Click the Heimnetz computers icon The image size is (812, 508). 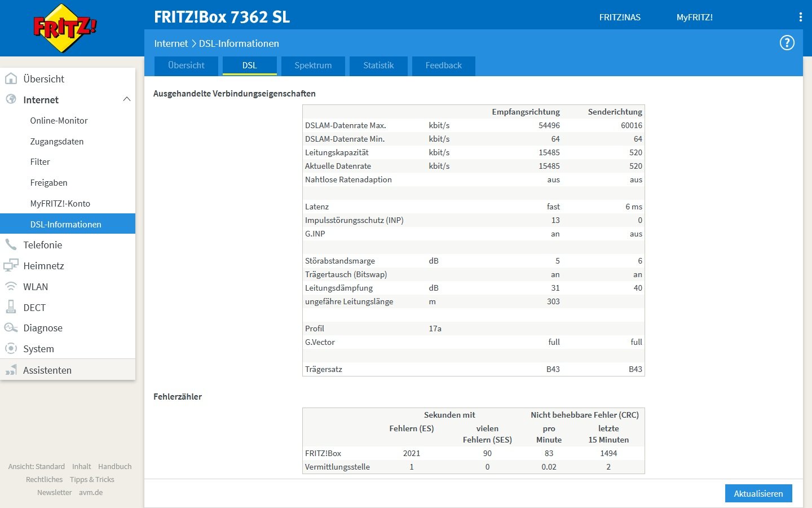coord(11,265)
